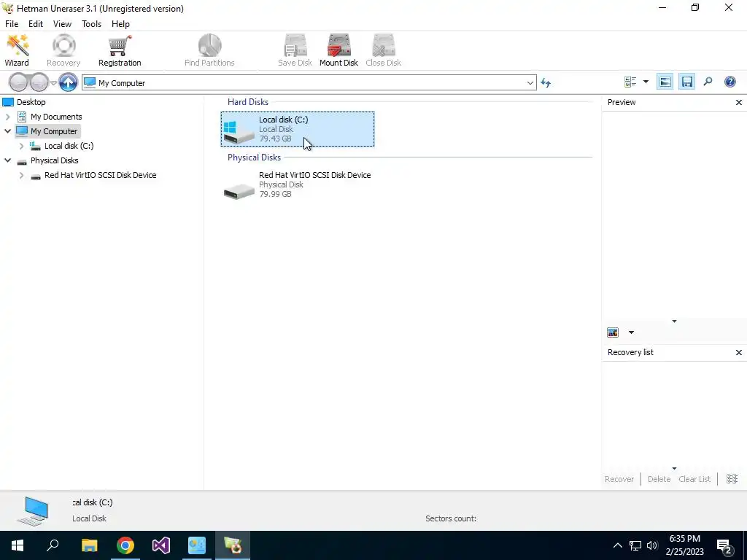
Task: Open taskbar search magnifier
Action: pos(53,545)
